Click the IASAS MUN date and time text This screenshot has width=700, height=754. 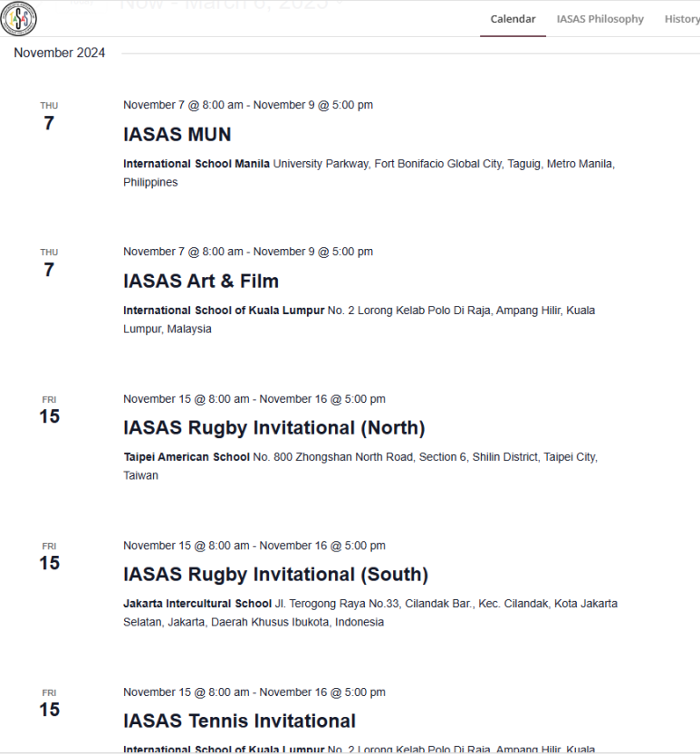(248, 105)
